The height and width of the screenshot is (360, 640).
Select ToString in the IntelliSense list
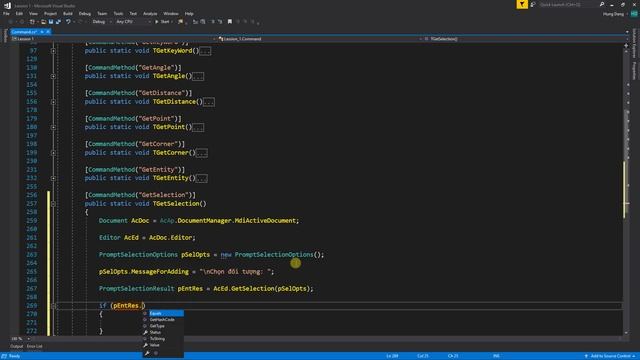tap(163, 339)
